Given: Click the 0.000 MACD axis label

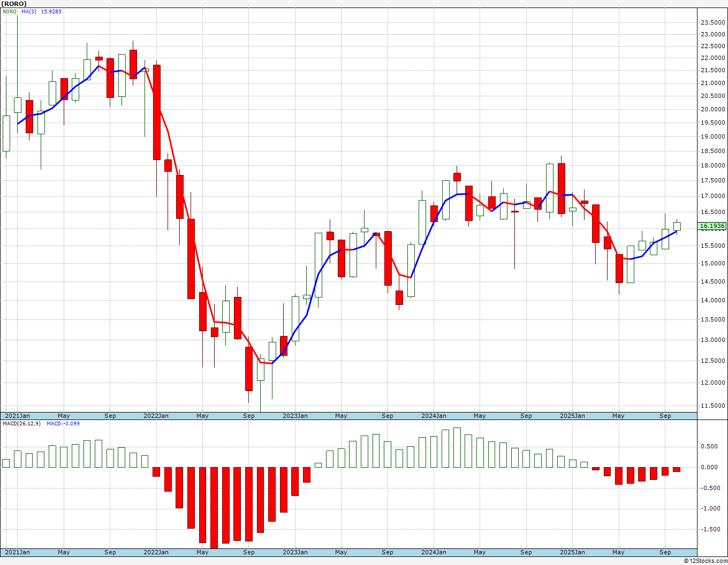Looking at the screenshot, I should [x=710, y=467].
